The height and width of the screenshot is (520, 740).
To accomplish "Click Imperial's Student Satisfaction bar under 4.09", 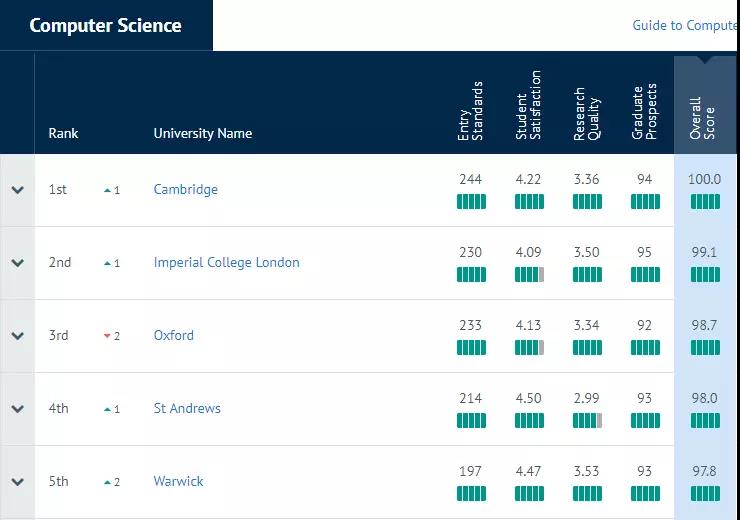I will pos(529,274).
